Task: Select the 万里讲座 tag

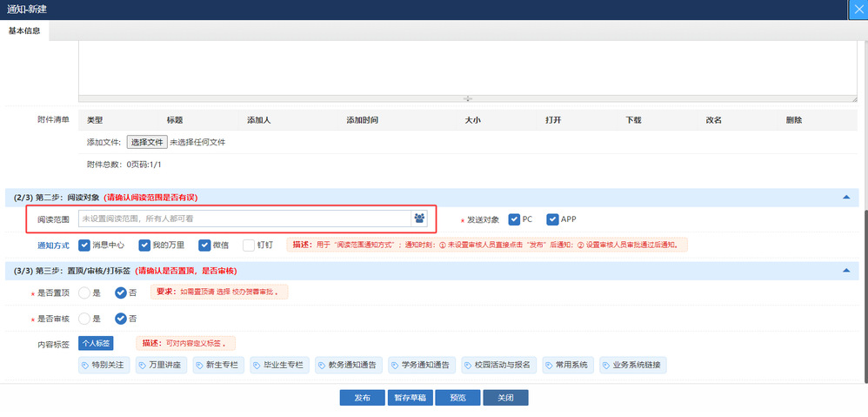Action: (161, 365)
